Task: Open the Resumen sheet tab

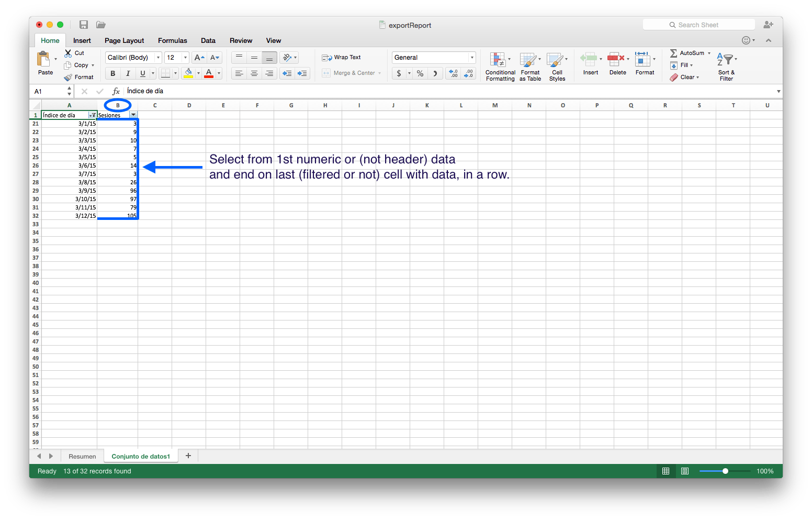Action: (x=82, y=456)
